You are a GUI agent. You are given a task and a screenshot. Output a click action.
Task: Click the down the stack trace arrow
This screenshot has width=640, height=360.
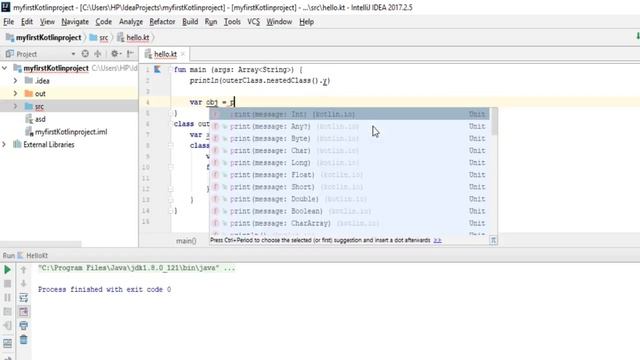[23, 284]
